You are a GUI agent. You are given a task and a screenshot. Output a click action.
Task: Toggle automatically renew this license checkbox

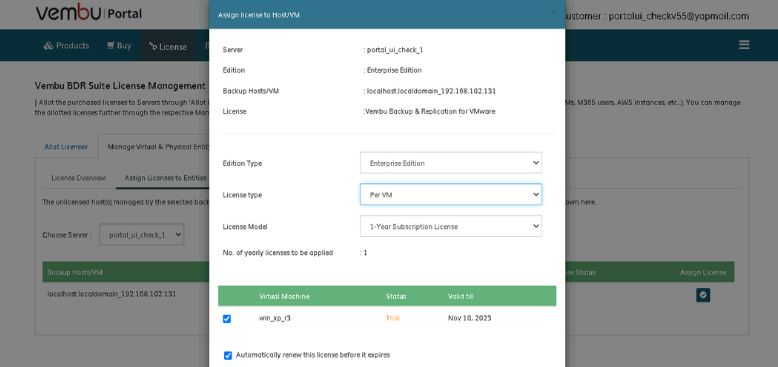pyautogui.click(x=228, y=356)
